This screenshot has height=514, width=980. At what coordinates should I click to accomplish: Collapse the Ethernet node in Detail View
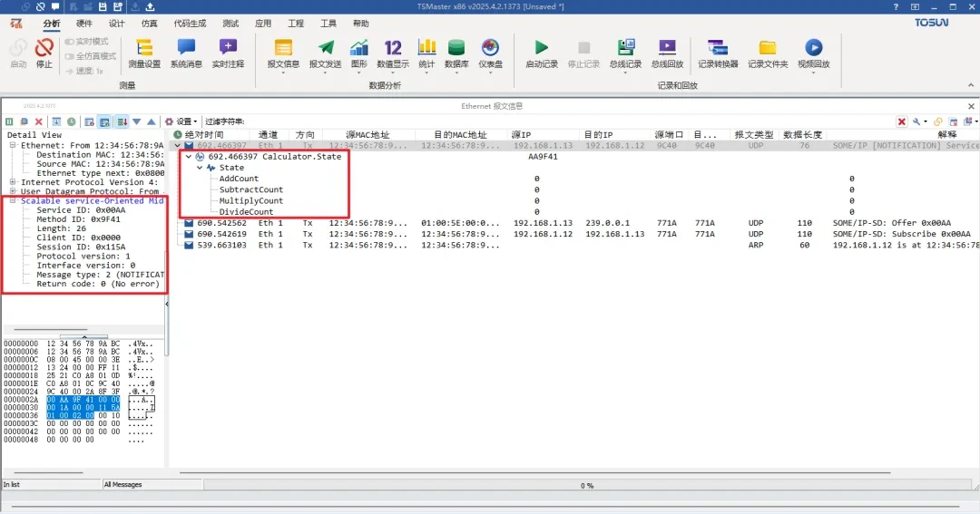pos(13,145)
